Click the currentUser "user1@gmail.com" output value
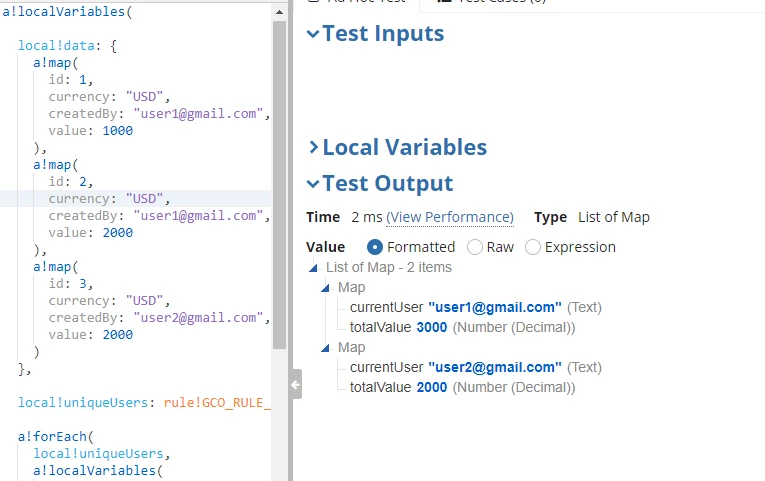Image resolution: width=765 pixels, height=481 pixels. point(495,307)
